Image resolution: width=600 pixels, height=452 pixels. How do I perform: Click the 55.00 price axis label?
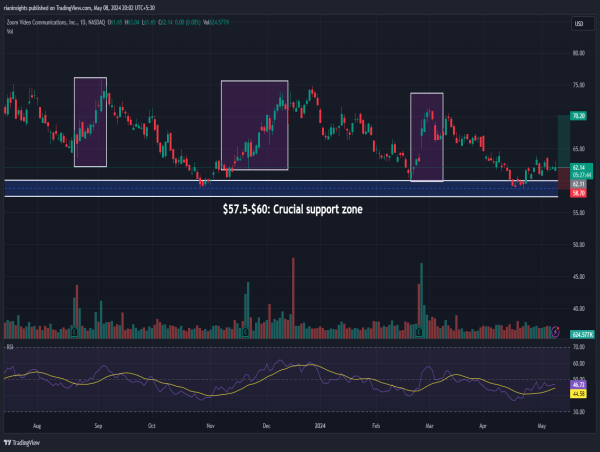click(x=579, y=213)
